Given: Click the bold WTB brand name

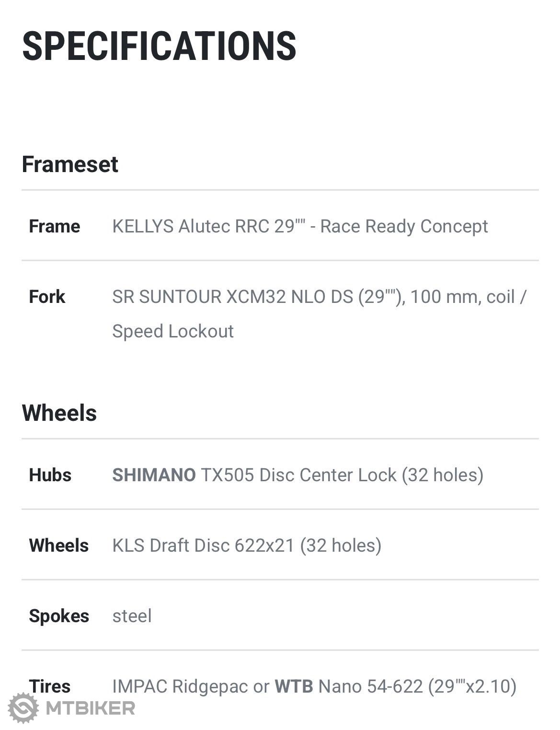Looking at the screenshot, I should click(294, 686).
